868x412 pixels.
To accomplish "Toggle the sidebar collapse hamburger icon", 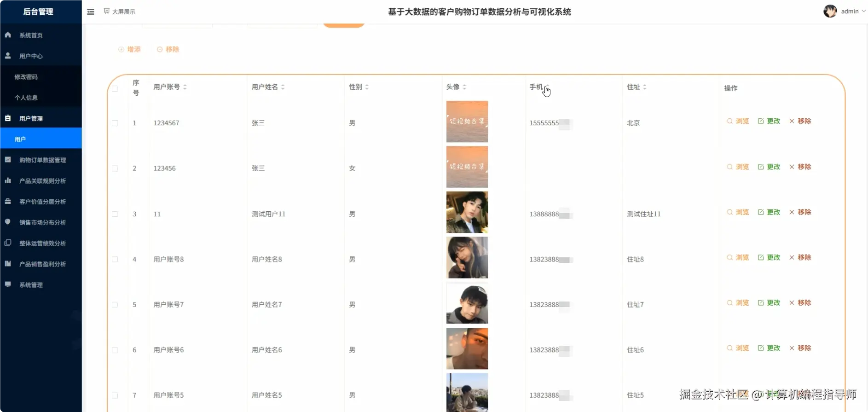I will point(91,12).
